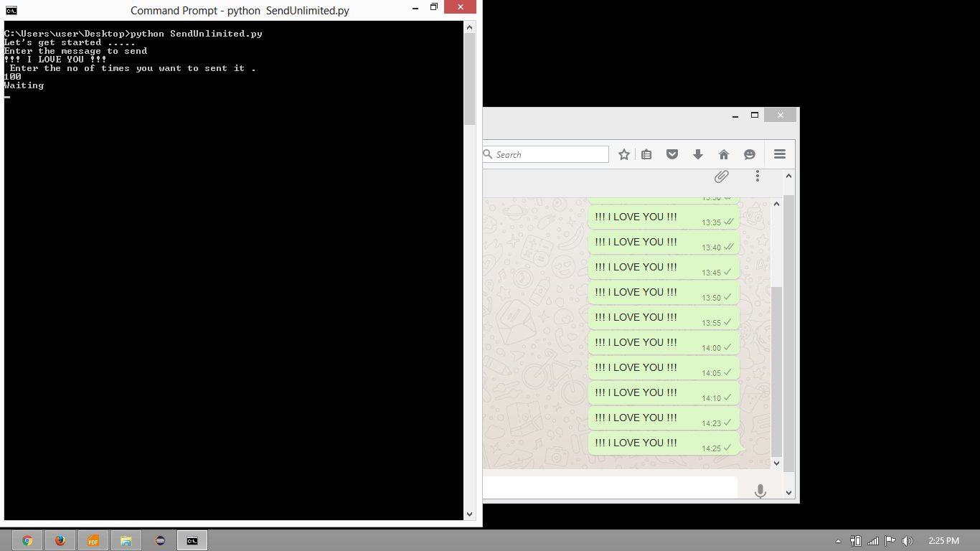Click the Firefox bookmark star icon
Viewport: 980px width, 551px height.
coord(624,154)
